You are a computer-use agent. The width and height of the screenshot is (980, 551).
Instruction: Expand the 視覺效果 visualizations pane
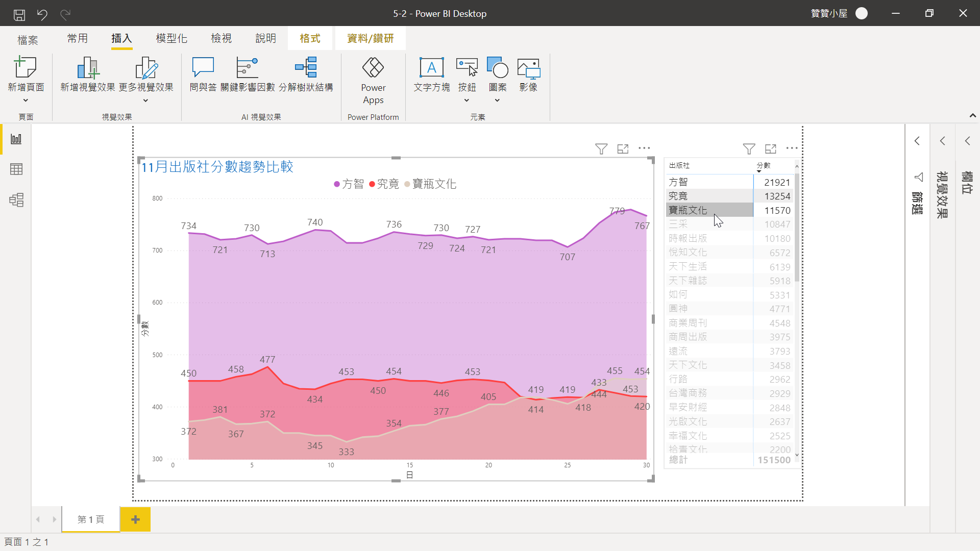(943, 141)
